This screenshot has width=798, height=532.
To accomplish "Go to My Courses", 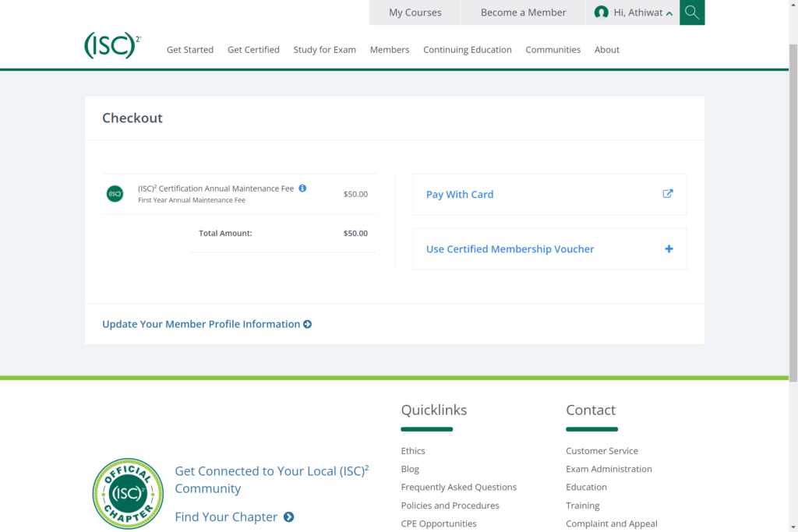I will pos(415,12).
